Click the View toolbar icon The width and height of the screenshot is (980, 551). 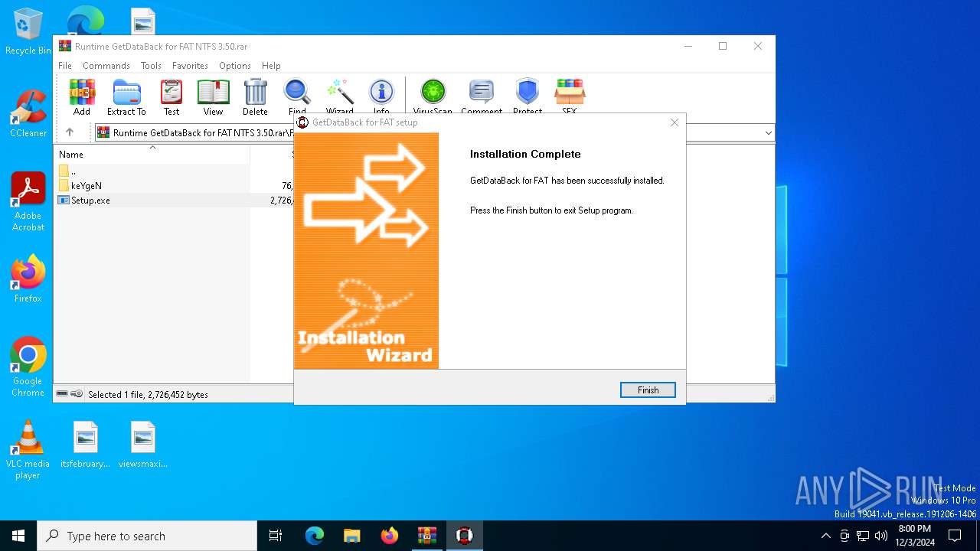(x=213, y=97)
